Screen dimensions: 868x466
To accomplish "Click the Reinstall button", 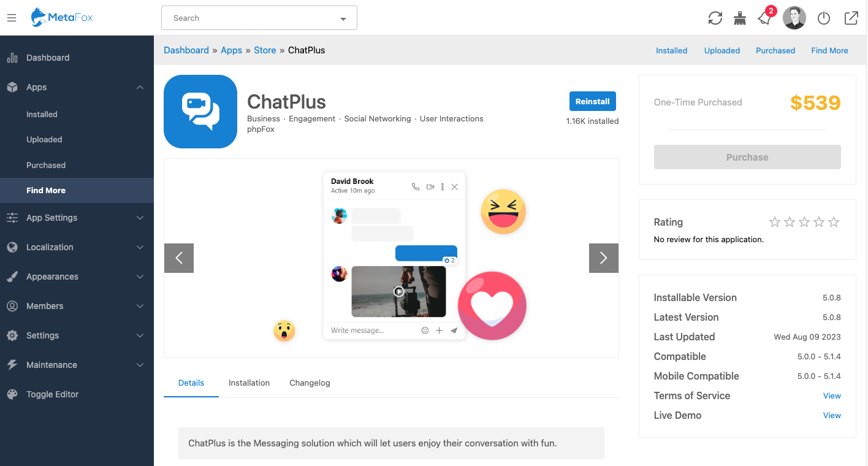I will [592, 101].
